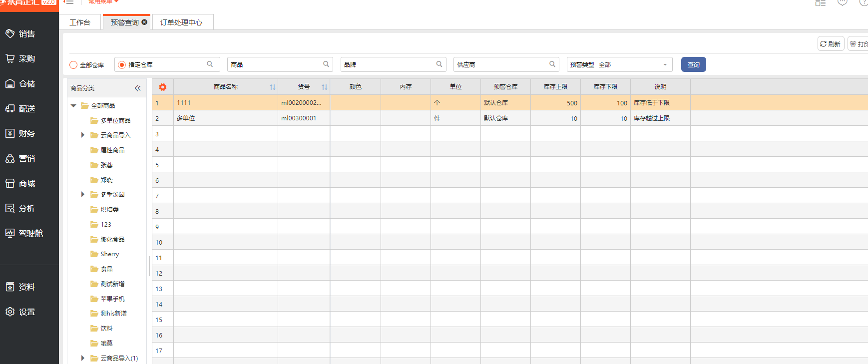This screenshot has height=364, width=868.
Task: Select the 指定仓库 radio button
Action: (122, 65)
